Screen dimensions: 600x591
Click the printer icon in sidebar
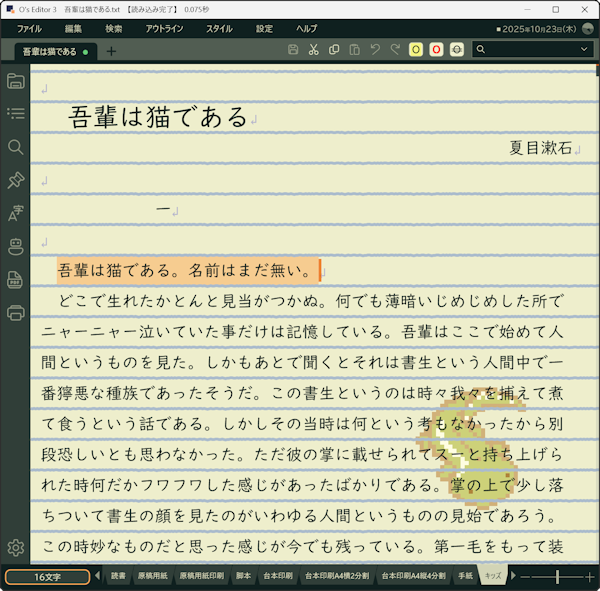tap(15, 312)
